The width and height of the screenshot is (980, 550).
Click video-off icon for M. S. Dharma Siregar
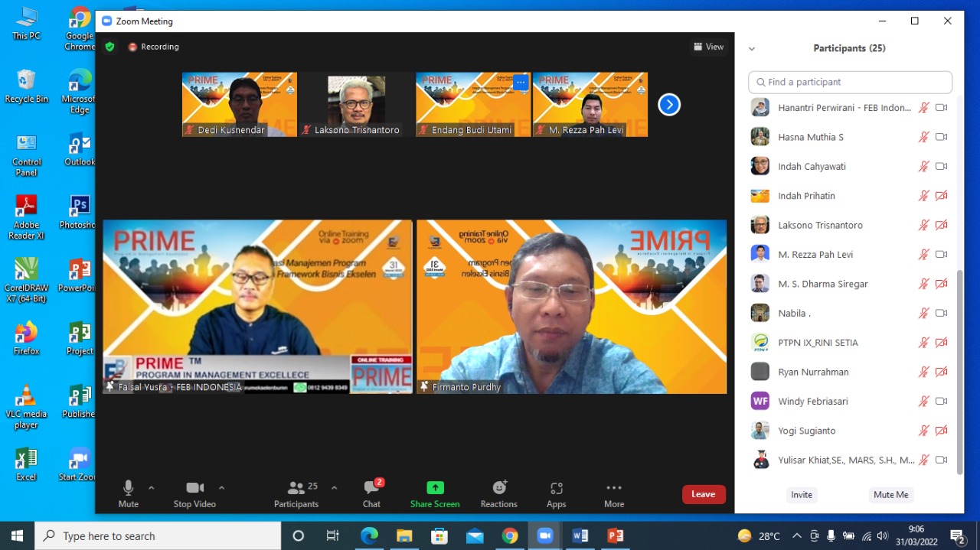[942, 284]
